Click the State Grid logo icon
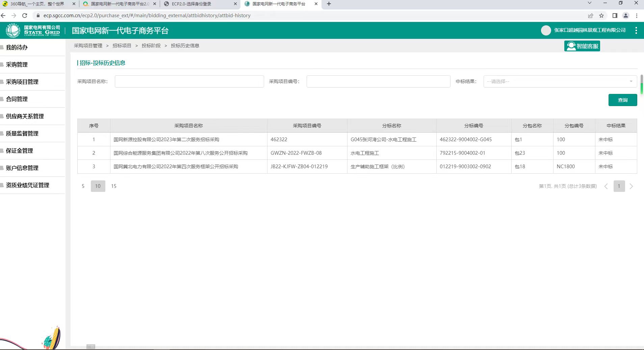This screenshot has width=644, height=350. (13, 30)
